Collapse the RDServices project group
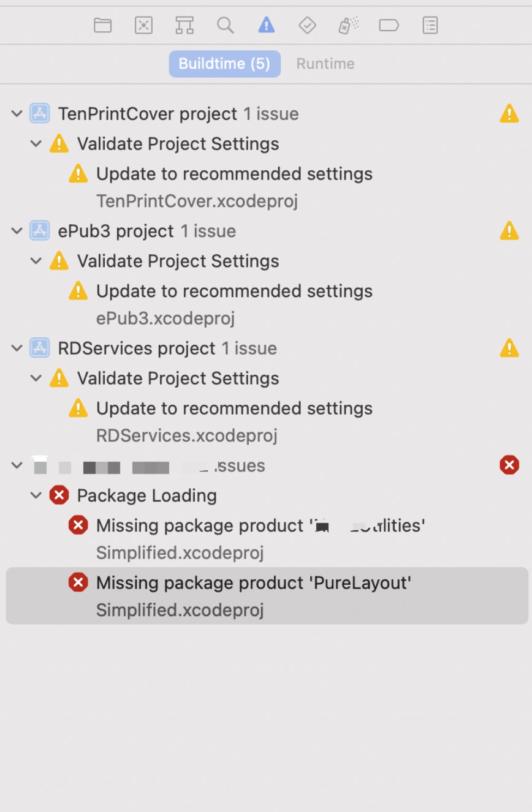Screen dimensions: 532x812 [x=17, y=348]
